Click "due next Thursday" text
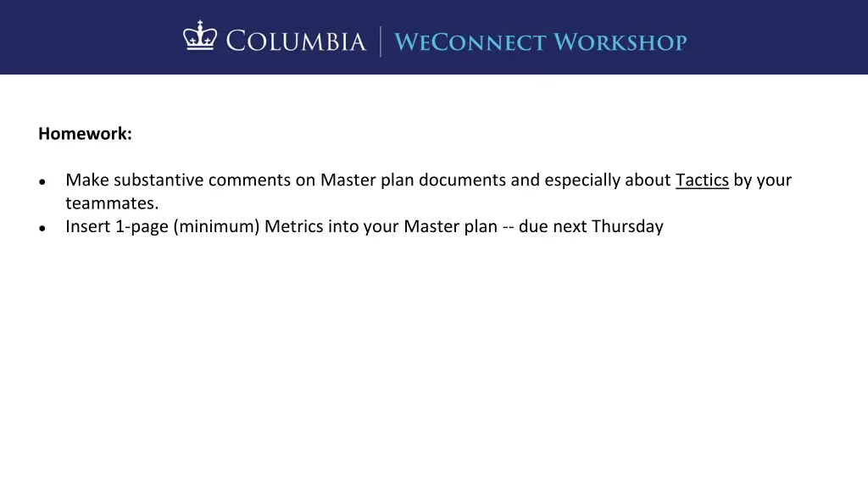Viewport: 868px width, 488px height. pos(591,226)
